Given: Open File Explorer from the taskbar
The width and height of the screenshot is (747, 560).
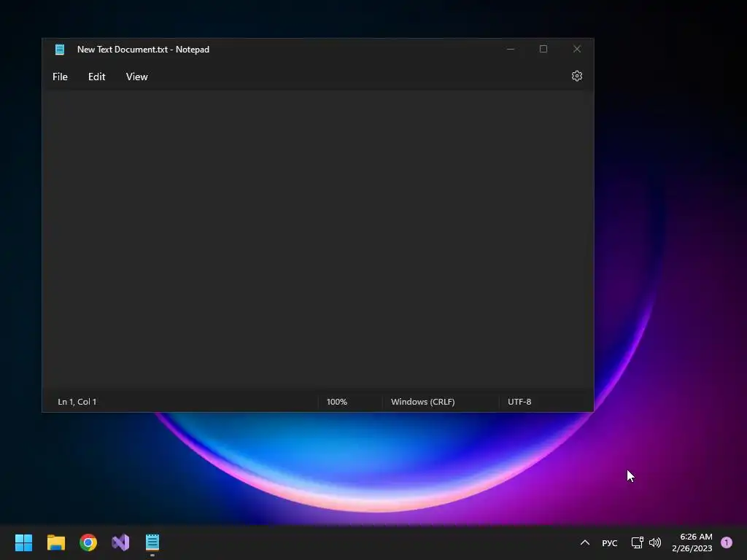Looking at the screenshot, I should tap(56, 542).
